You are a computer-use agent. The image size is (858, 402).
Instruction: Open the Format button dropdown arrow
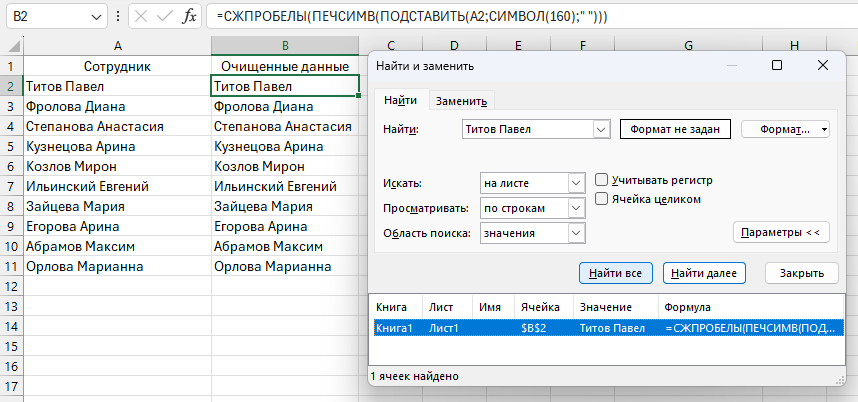click(823, 130)
